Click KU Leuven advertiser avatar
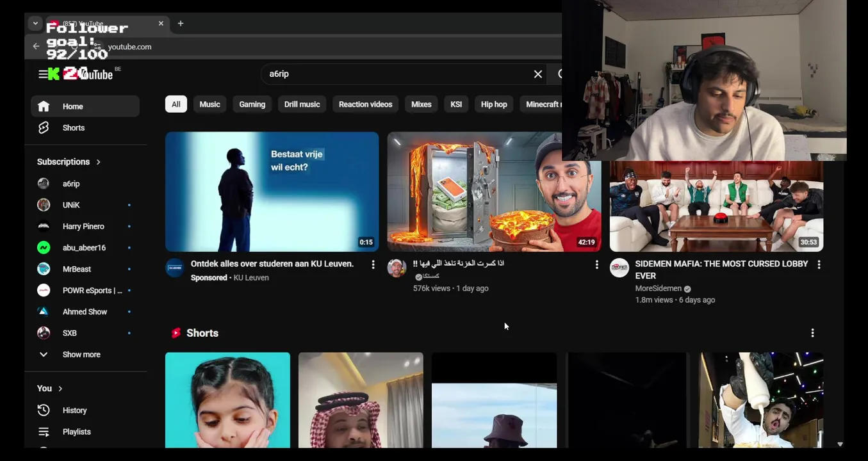The image size is (868, 461). [x=175, y=268]
